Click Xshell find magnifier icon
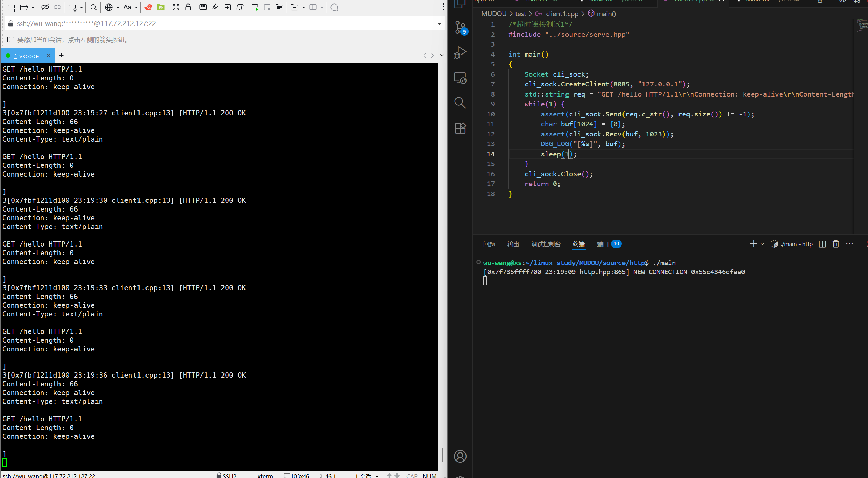This screenshot has width=868, height=478. [x=93, y=7]
